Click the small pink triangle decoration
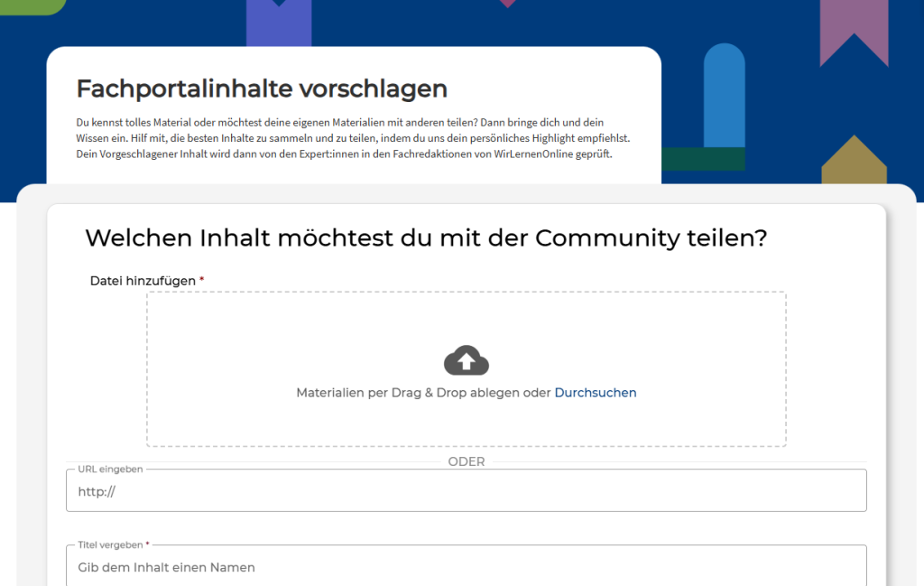Screen dimensions: 924x586 [508, 4]
